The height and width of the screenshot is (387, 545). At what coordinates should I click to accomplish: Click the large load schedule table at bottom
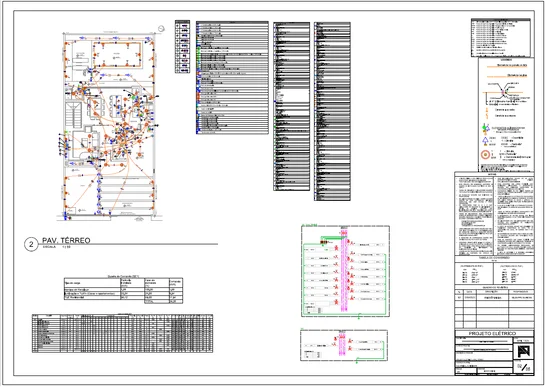pyautogui.click(x=122, y=333)
